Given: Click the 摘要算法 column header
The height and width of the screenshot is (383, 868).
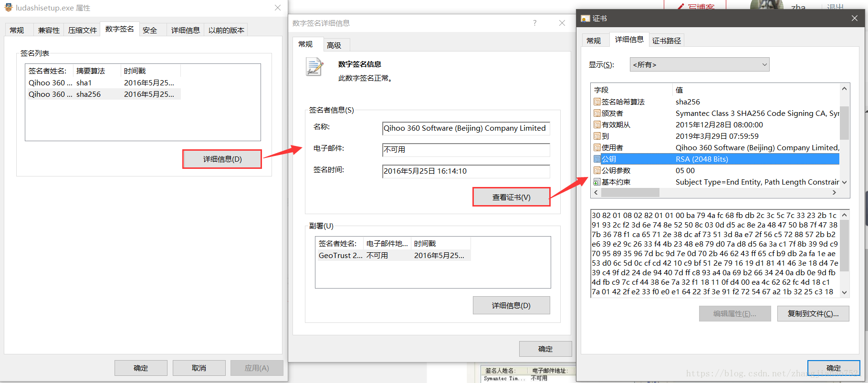Looking at the screenshot, I should point(97,71).
